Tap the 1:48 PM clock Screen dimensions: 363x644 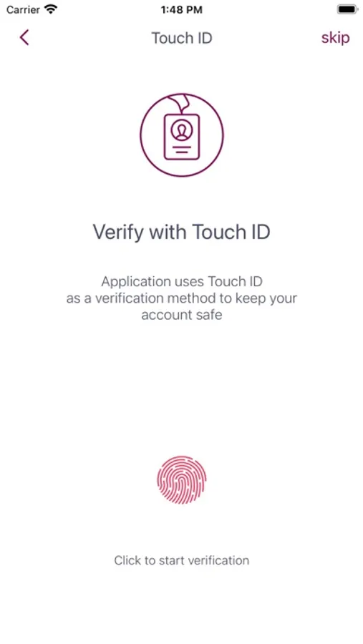point(182,9)
